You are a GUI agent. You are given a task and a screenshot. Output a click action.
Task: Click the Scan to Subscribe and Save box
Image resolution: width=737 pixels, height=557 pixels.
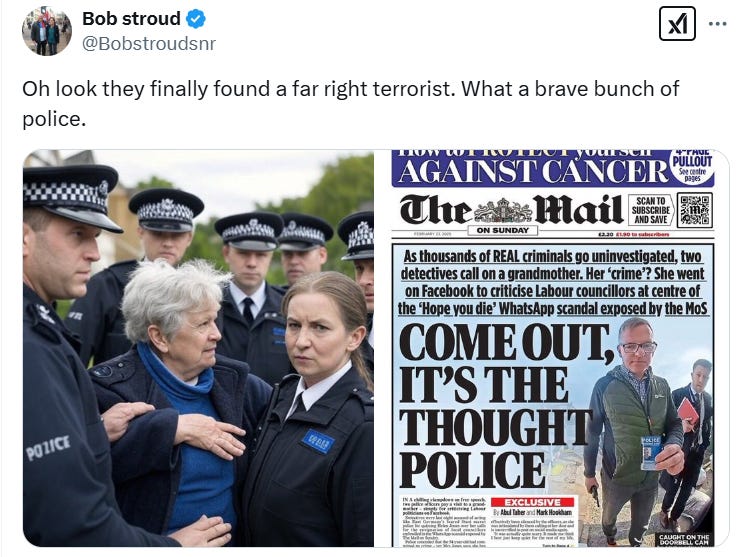click(x=651, y=210)
